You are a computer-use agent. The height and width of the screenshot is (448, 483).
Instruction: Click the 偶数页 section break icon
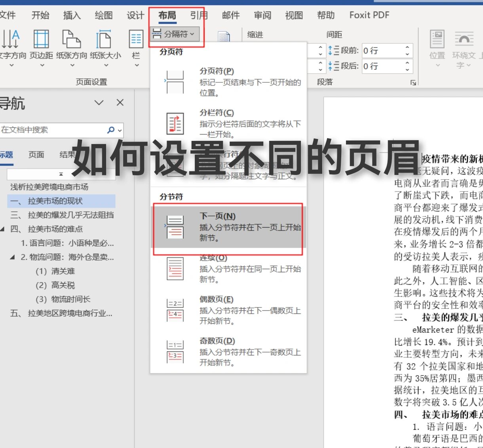(x=175, y=310)
